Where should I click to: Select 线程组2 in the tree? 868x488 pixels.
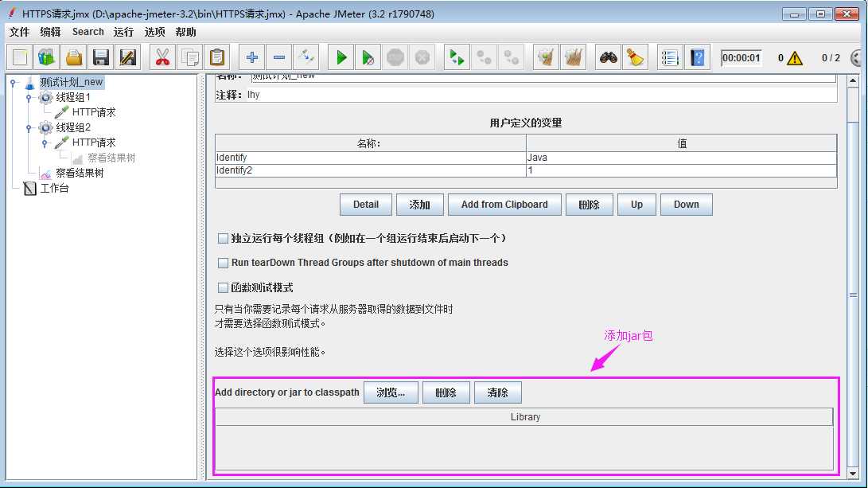[72, 127]
